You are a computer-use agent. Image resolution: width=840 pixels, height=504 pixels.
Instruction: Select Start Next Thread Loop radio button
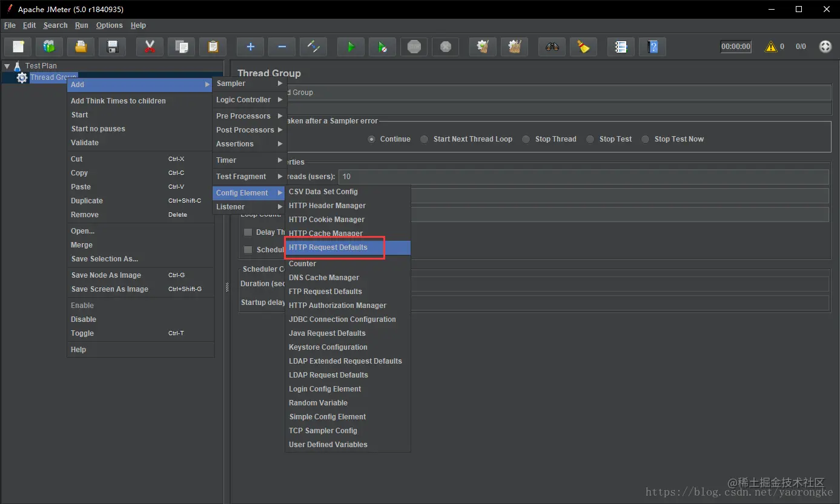(424, 139)
